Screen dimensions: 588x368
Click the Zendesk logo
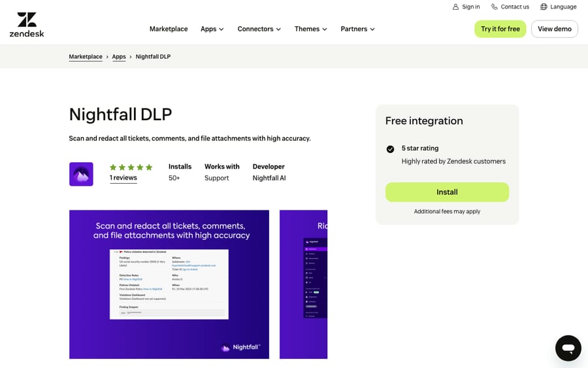click(x=27, y=24)
